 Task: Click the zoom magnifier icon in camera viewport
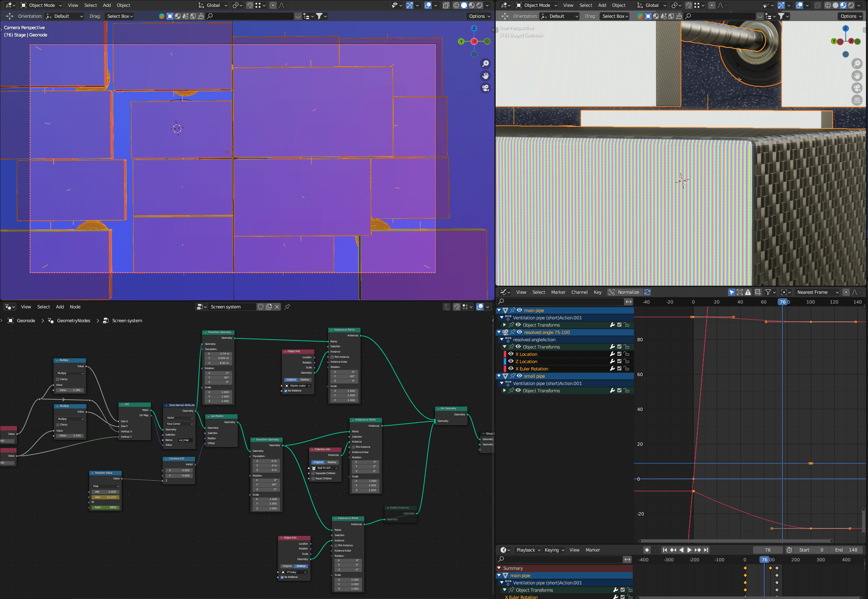(x=486, y=64)
